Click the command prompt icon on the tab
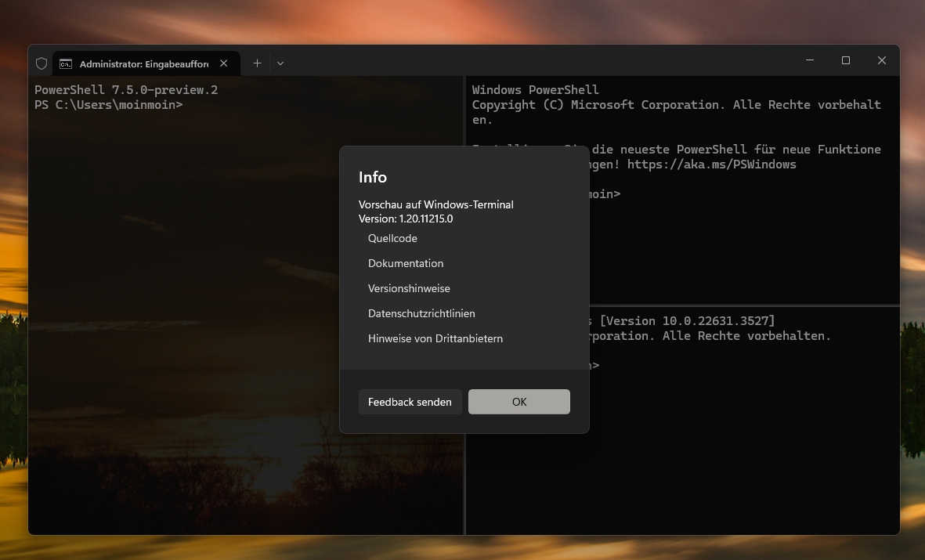925x560 pixels. coord(66,63)
